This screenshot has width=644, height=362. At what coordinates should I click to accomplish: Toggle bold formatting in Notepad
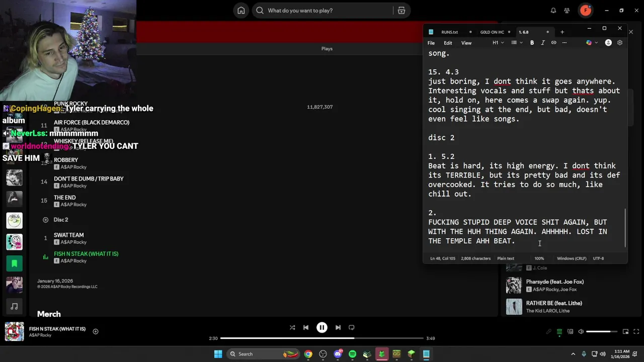(532, 43)
